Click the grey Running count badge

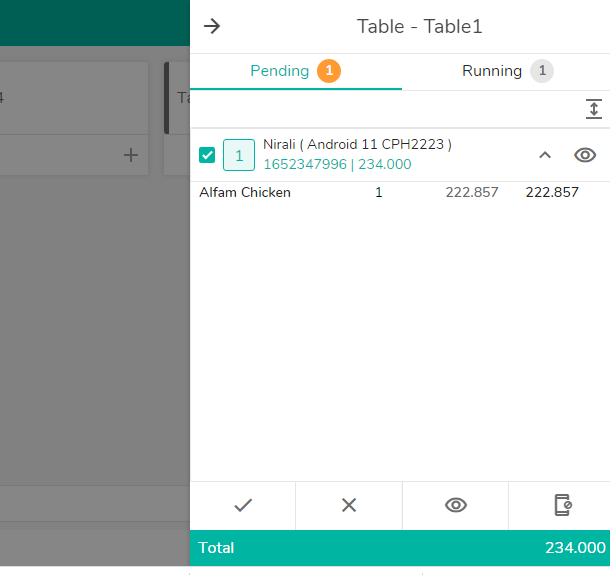coord(542,71)
